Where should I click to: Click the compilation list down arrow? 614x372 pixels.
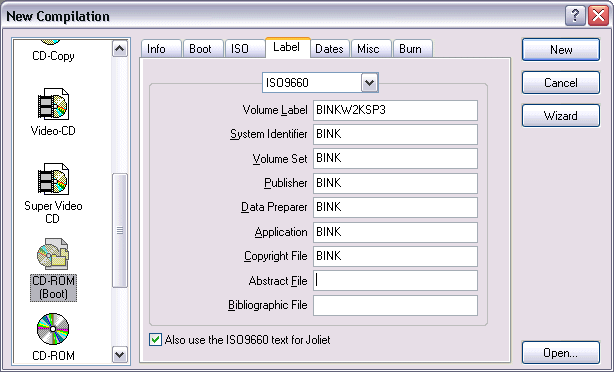(119, 355)
